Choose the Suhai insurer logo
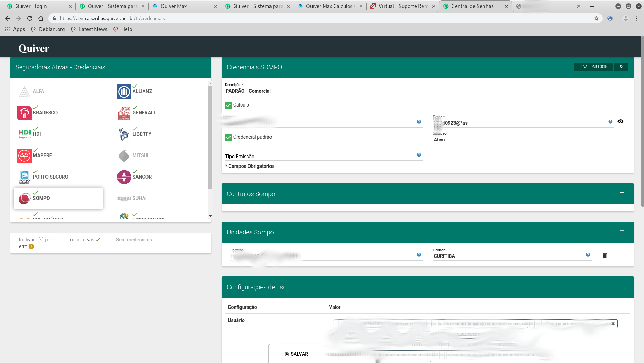This screenshot has width=644, height=363. [124, 199]
